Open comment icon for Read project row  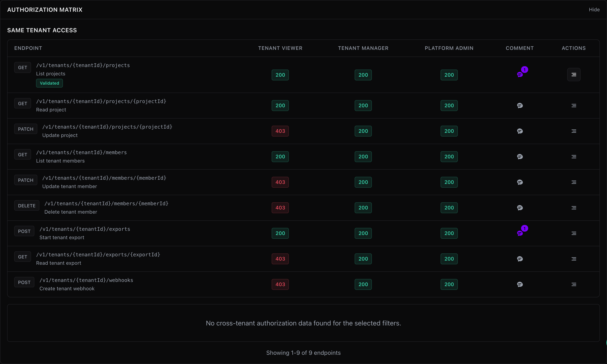[x=520, y=106]
